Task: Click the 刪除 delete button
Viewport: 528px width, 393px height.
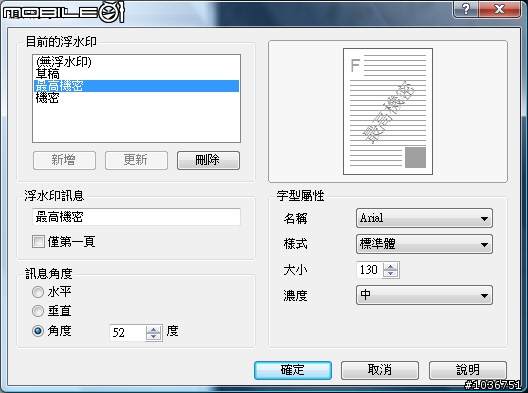Action: pos(208,160)
